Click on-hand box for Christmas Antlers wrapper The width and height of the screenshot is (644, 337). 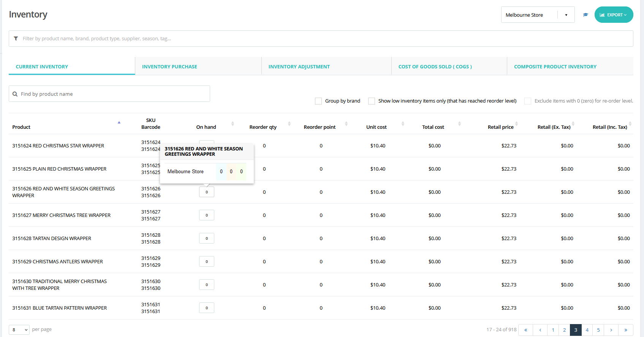coord(207,261)
